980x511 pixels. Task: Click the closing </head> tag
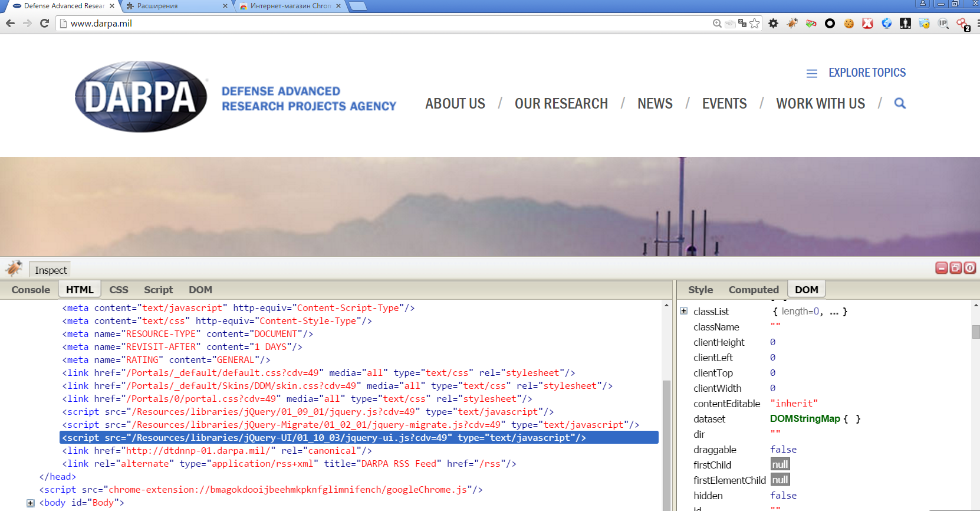tap(57, 476)
